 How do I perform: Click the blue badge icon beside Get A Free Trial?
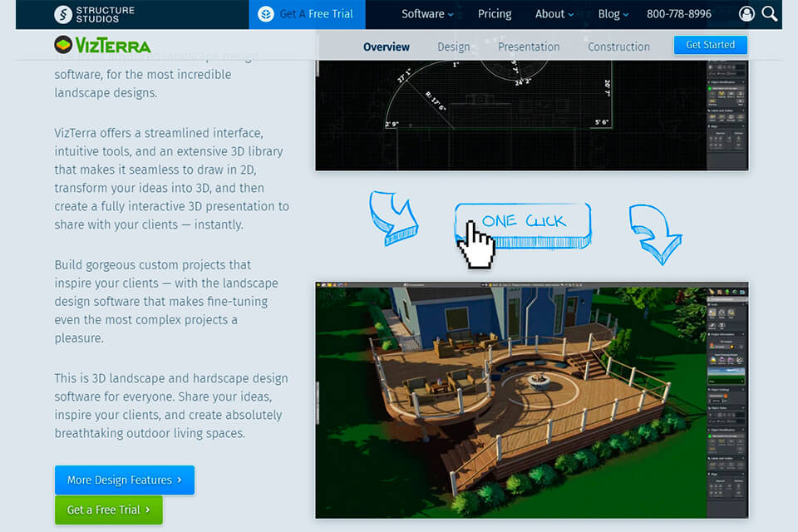pos(266,13)
